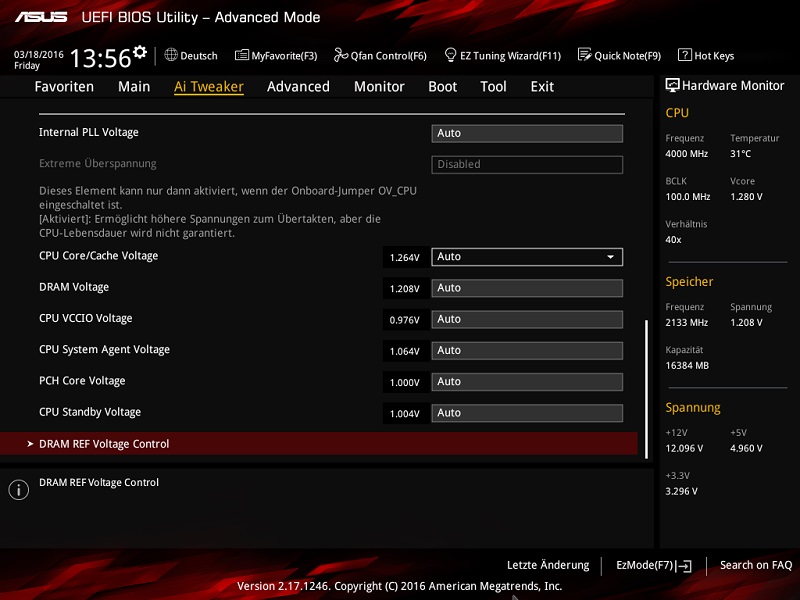Click the disabled Extreme Überspannung field

click(x=527, y=165)
